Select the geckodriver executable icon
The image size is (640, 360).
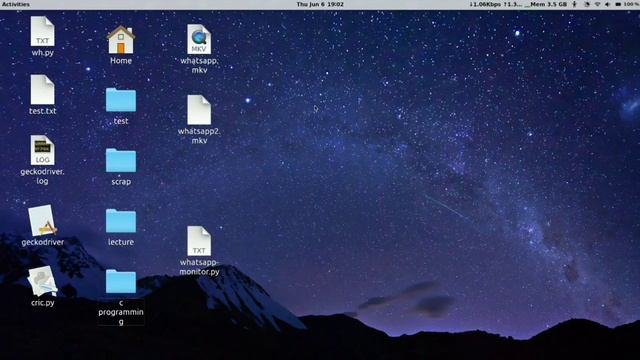point(42,220)
